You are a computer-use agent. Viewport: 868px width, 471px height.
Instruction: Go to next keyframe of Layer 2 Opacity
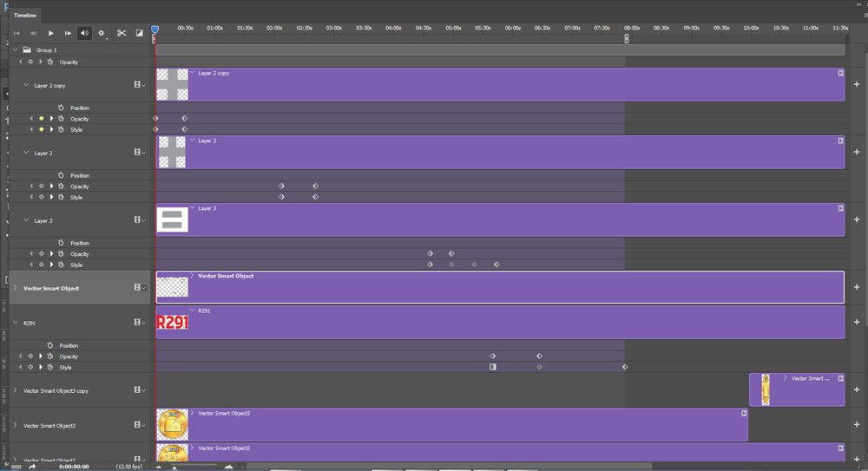(51, 186)
